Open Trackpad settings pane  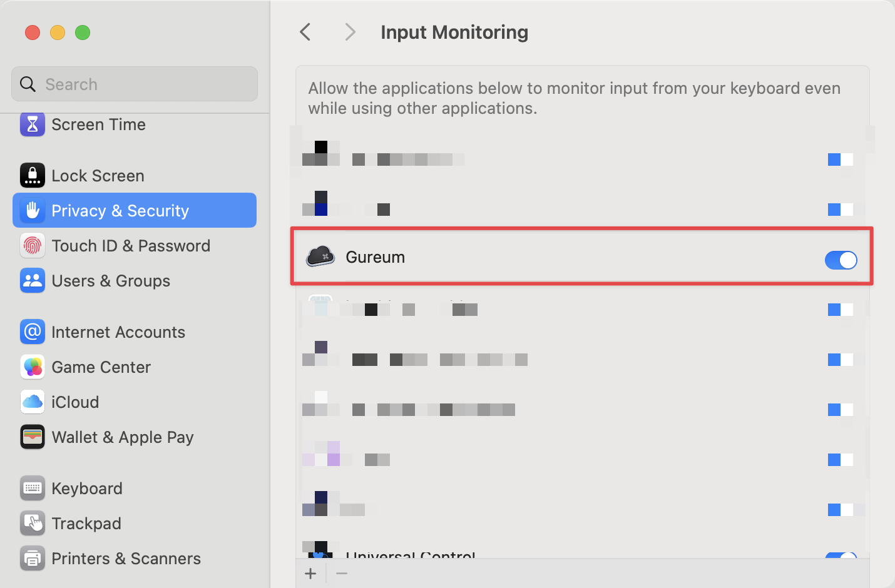tap(86, 524)
